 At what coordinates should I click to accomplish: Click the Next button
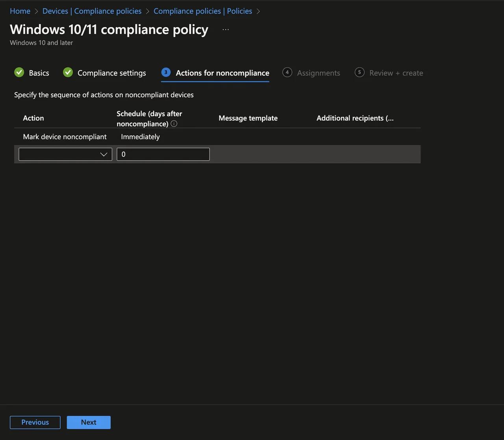pos(89,422)
